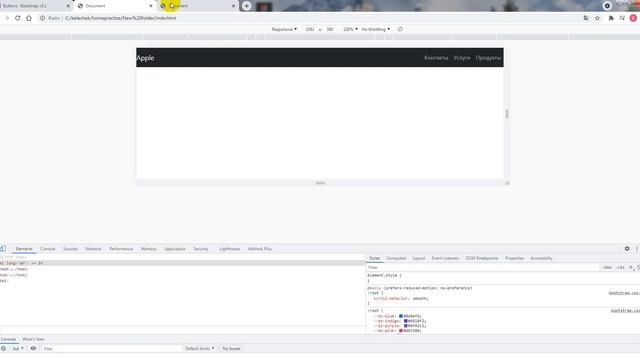Image resolution: width=640 pixels, height=360 pixels.
Task: Open the bootstrap.css source link for scroll-behavior rule
Action: click(x=624, y=293)
